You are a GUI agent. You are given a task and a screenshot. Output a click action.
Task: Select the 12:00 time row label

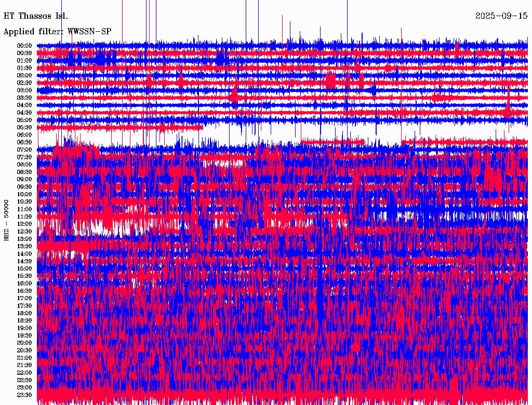[24, 224]
